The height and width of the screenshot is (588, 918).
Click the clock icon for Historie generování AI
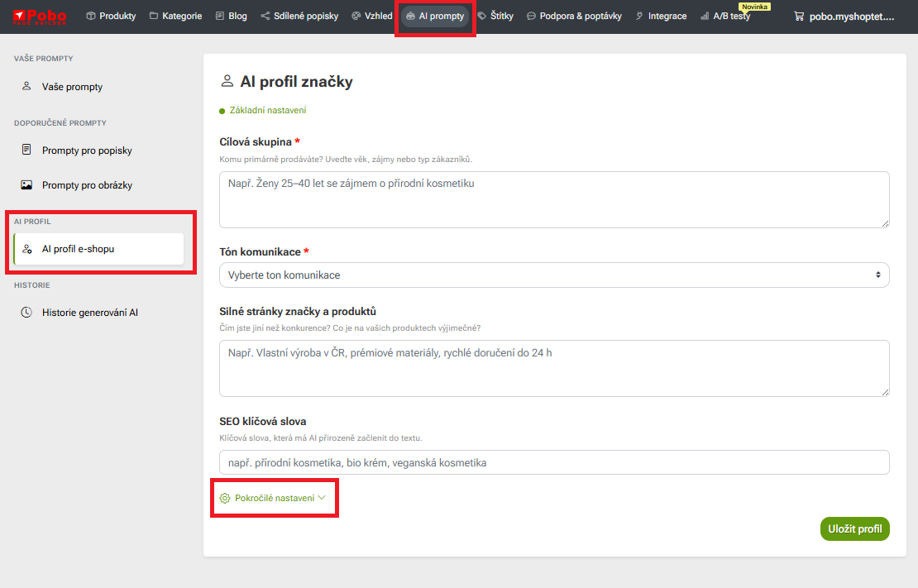click(26, 313)
